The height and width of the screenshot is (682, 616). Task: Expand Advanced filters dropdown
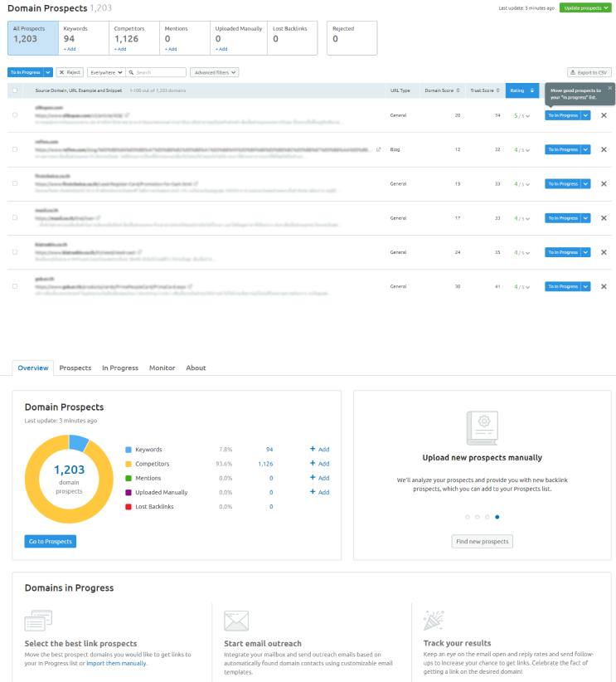pyautogui.click(x=214, y=73)
